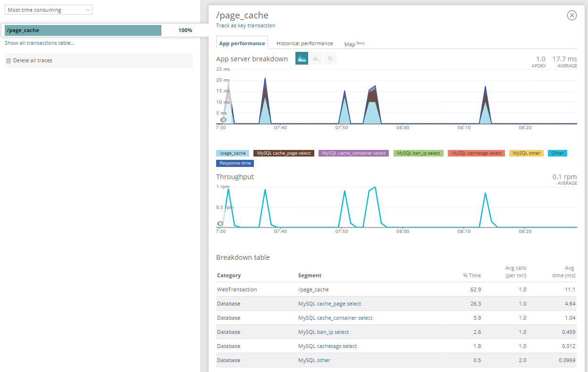Close the /page_cache detail panel

(571, 16)
